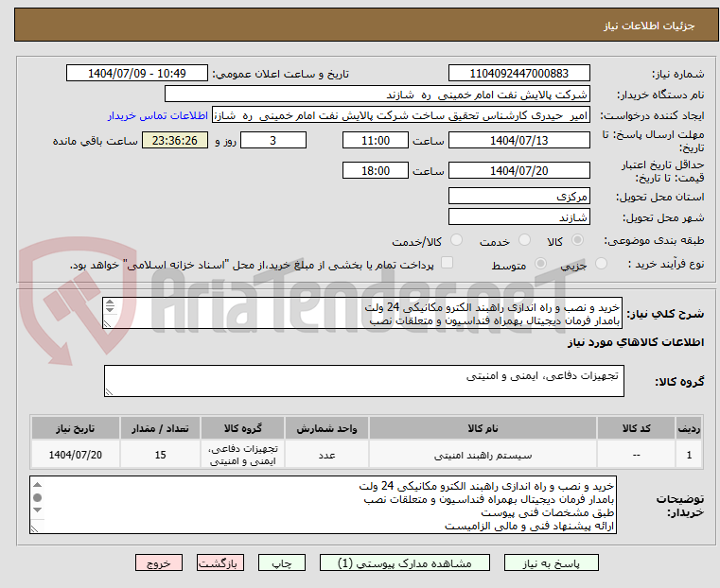Click scroll down arrow in توضیحات خریدار box

tap(38, 510)
